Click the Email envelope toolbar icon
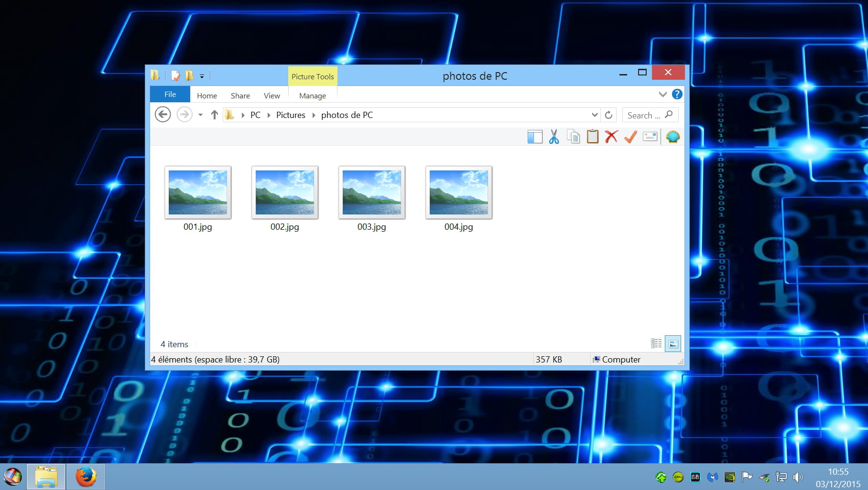Image resolution: width=868 pixels, height=490 pixels. 650,137
